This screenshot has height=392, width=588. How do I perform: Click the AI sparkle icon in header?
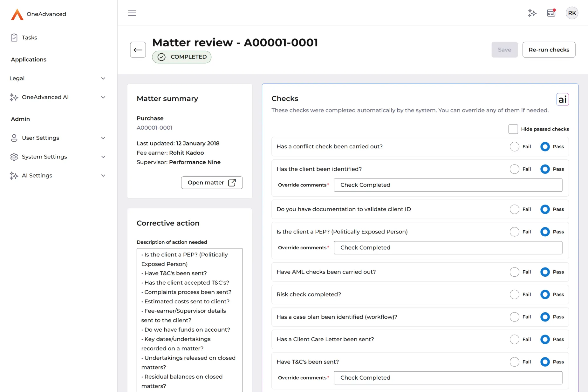click(x=532, y=13)
